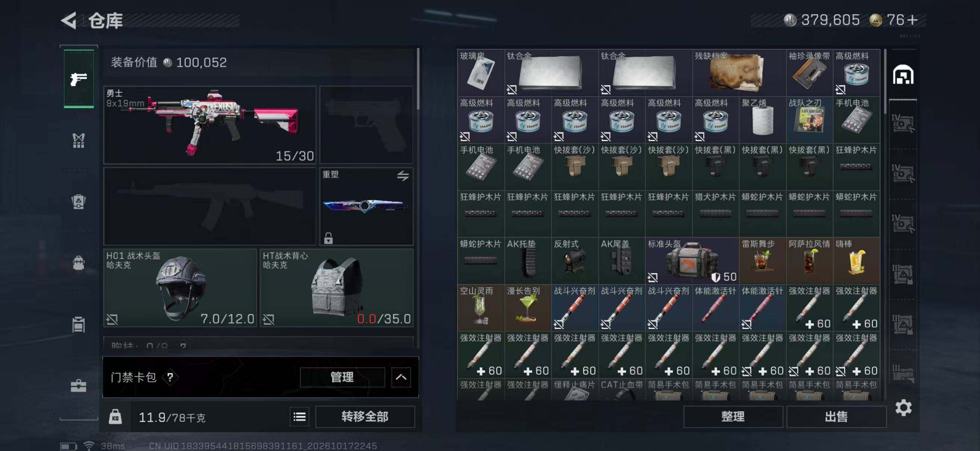Select the 反射式 sight item
The image size is (980, 451).
[575, 261]
